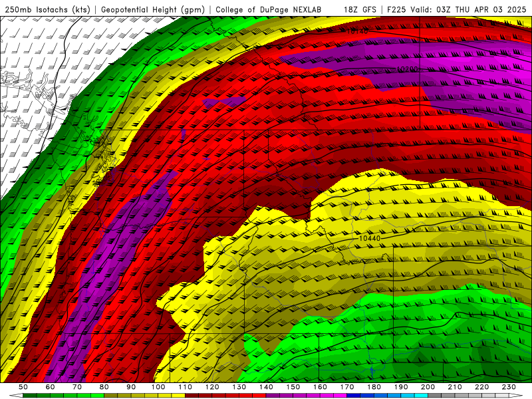The height and width of the screenshot is (399, 532).
Task: Click the 70 value on the color scale
Action: tap(77, 387)
